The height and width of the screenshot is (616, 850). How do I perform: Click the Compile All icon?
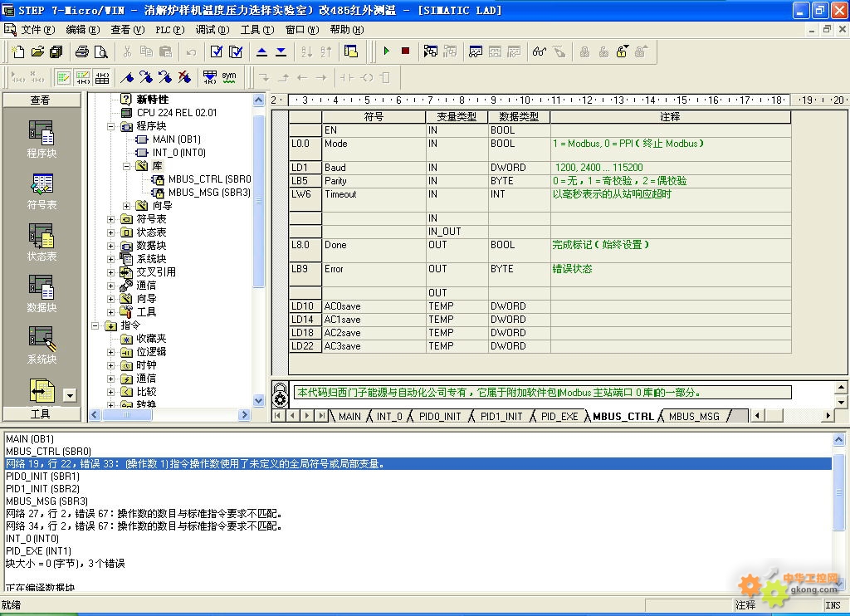(236, 51)
